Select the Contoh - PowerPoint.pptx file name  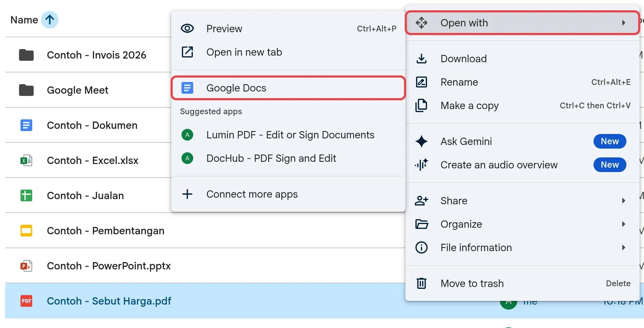tap(109, 266)
